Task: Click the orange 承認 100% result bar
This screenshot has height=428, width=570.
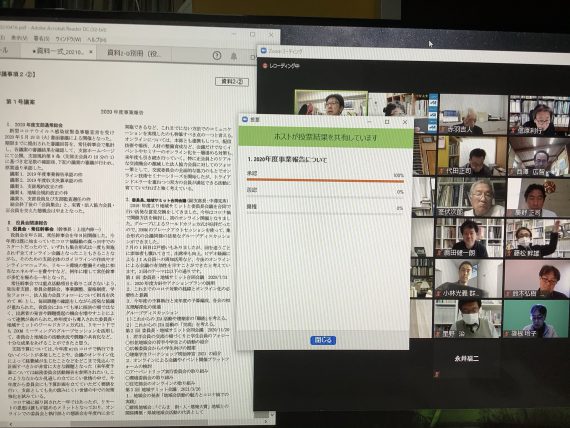Action: pyautogui.click(x=325, y=180)
